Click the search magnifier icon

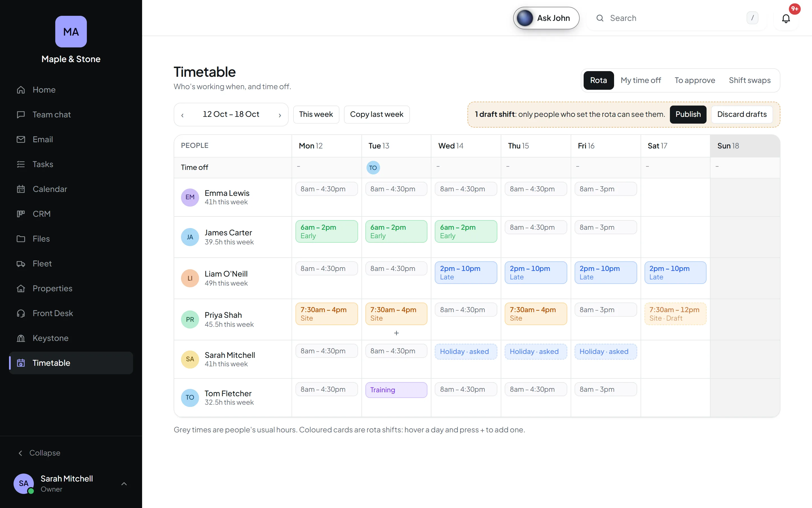click(x=600, y=18)
